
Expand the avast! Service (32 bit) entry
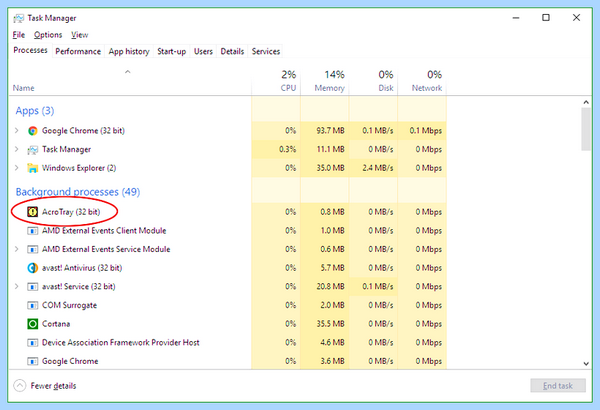point(16,286)
